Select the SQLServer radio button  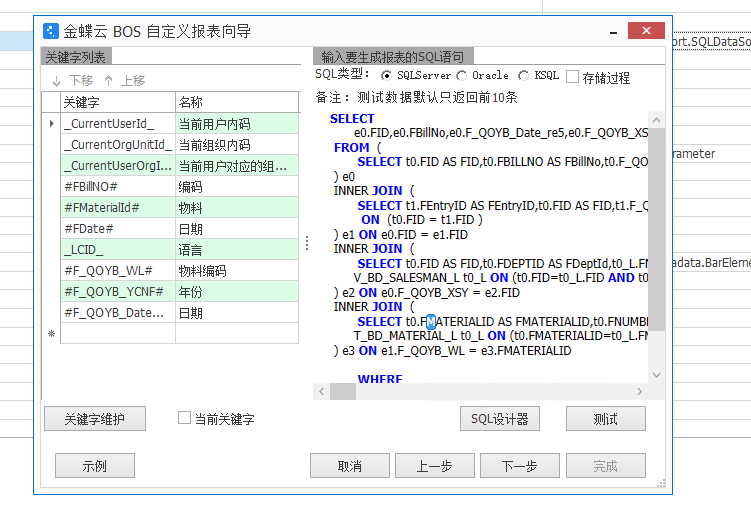(x=387, y=76)
